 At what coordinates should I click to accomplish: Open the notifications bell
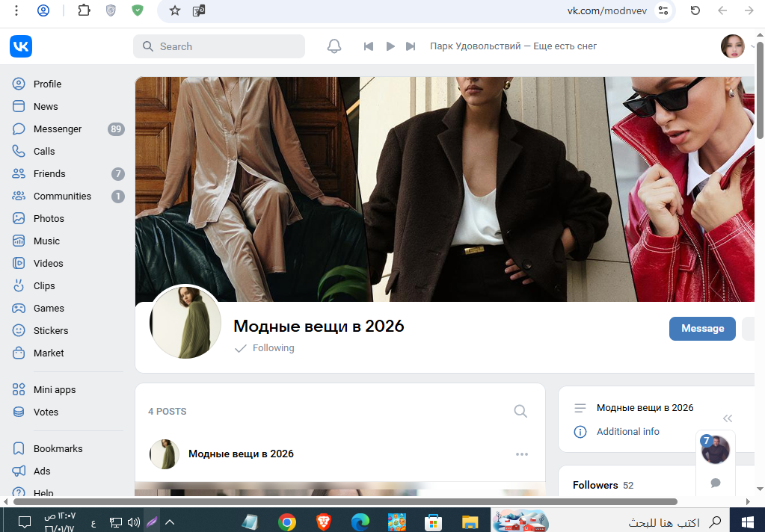pyautogui.click(x=334, y=46)
